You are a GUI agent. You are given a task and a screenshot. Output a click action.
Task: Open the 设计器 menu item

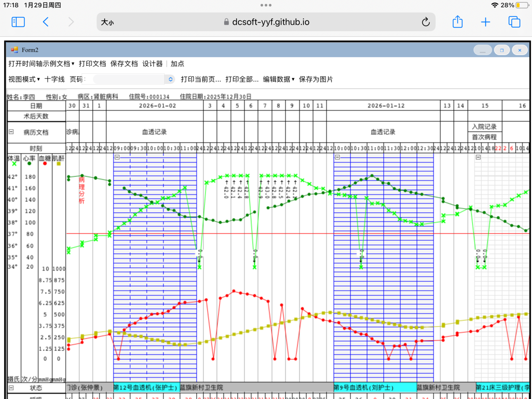click(152, 64)
